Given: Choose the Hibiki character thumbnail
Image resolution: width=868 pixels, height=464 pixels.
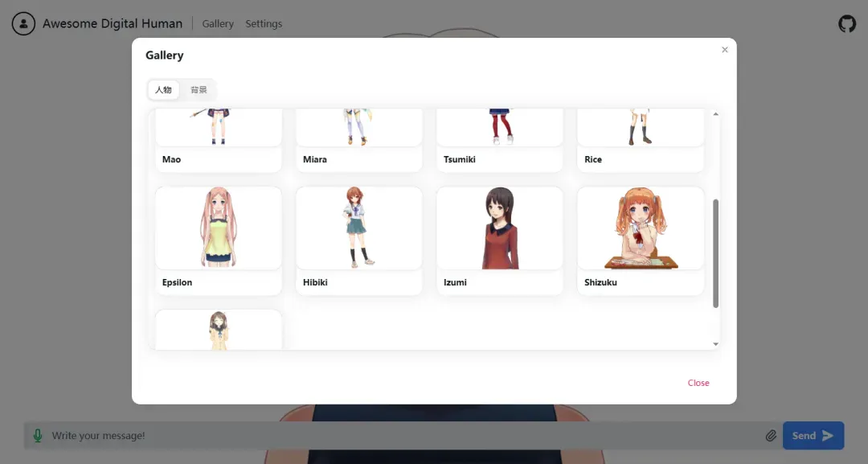Looking at the screenshot, I should (x=358, y=228).
